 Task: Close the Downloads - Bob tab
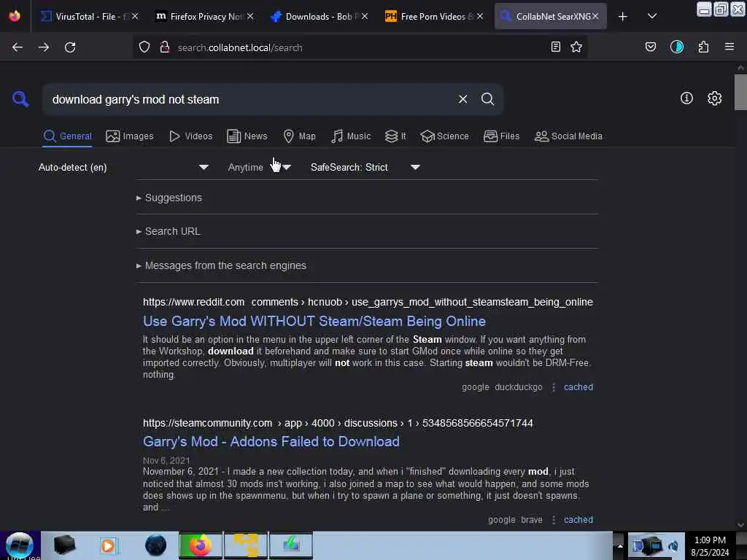coord(365,17)
